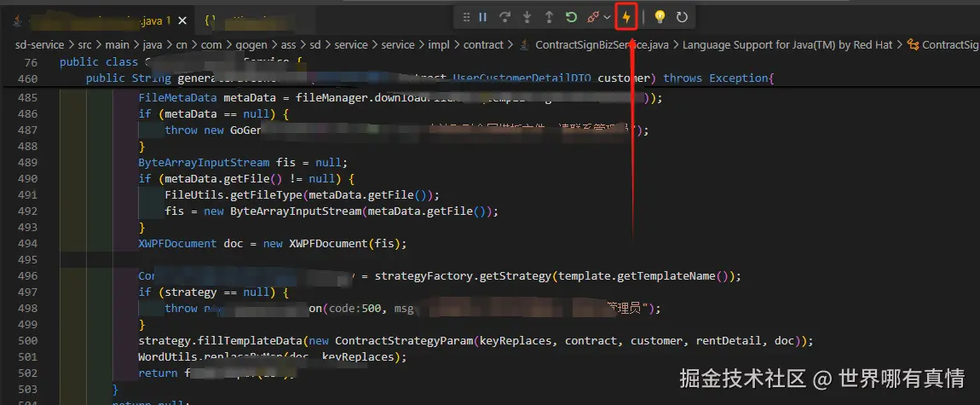Click line number 501 in the gutter
980x405 pixels.
click(x=28, y=357)
